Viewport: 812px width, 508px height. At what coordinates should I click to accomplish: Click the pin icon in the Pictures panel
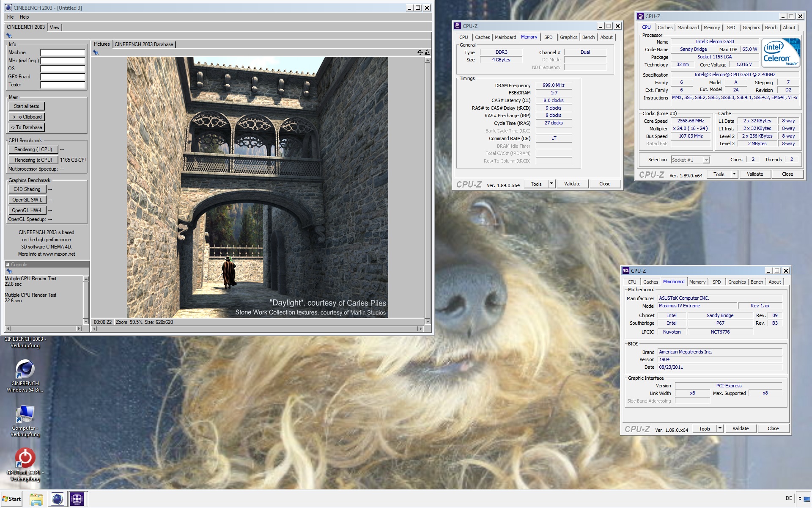[96, 52]
